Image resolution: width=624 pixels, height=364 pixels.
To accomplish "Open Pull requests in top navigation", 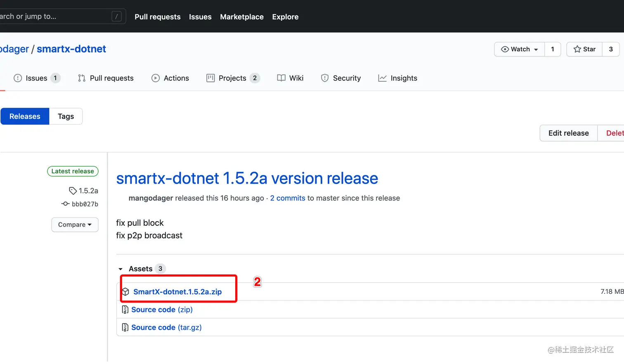I will [x=158, y=17].
